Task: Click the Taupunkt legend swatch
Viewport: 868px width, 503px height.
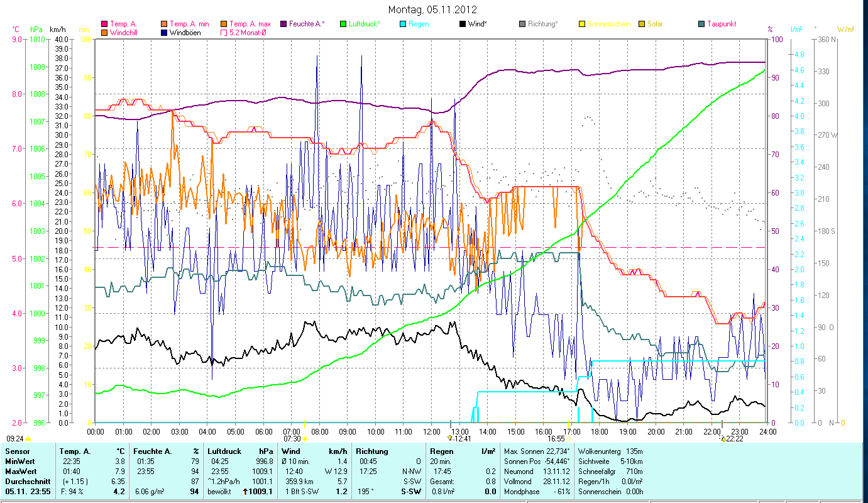Action: coord(702,24)
